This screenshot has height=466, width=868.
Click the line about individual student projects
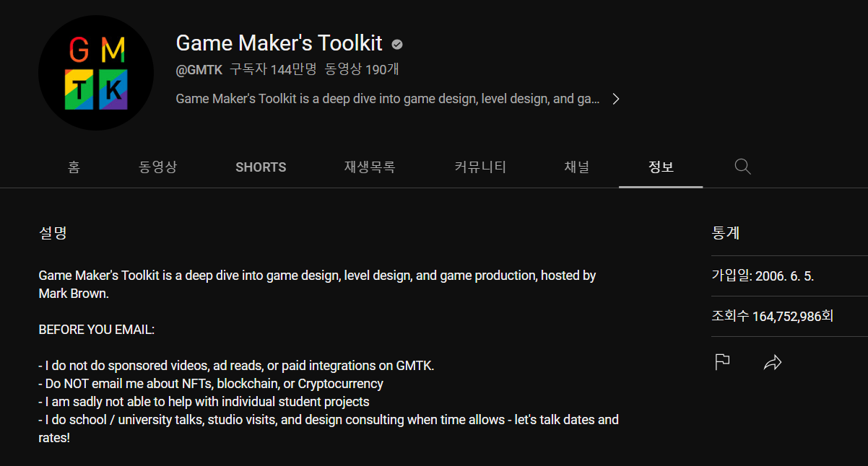(x=204, y=402)
